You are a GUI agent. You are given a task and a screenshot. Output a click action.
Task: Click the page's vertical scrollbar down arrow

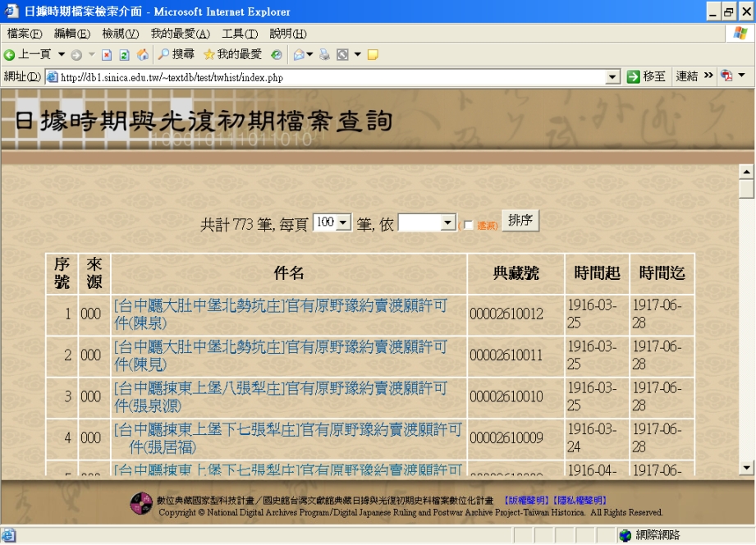746,468
